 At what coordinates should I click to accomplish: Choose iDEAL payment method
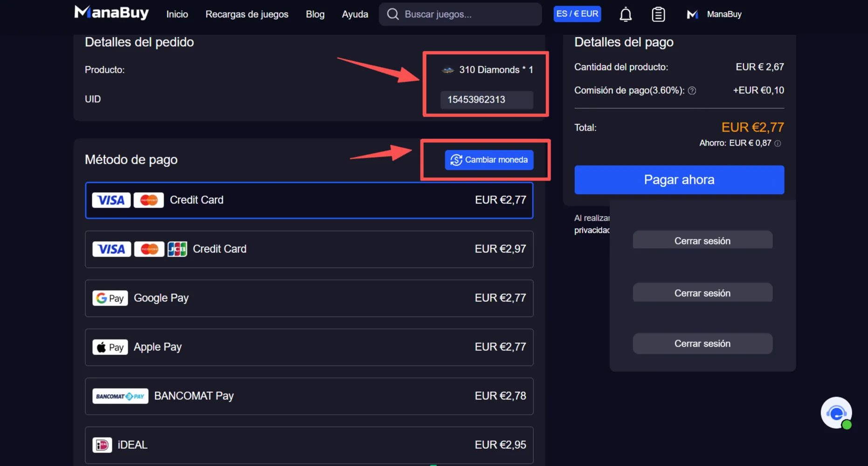309,445
